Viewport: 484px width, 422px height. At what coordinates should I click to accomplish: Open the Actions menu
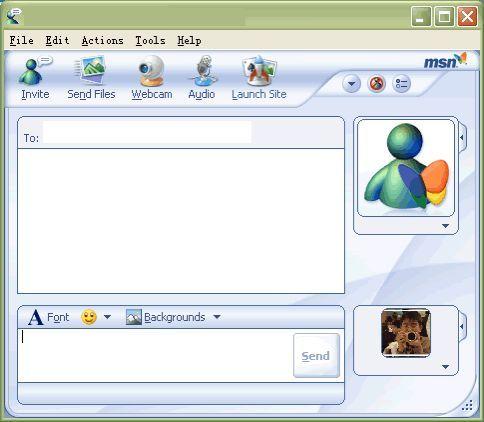tap(103, 41)
